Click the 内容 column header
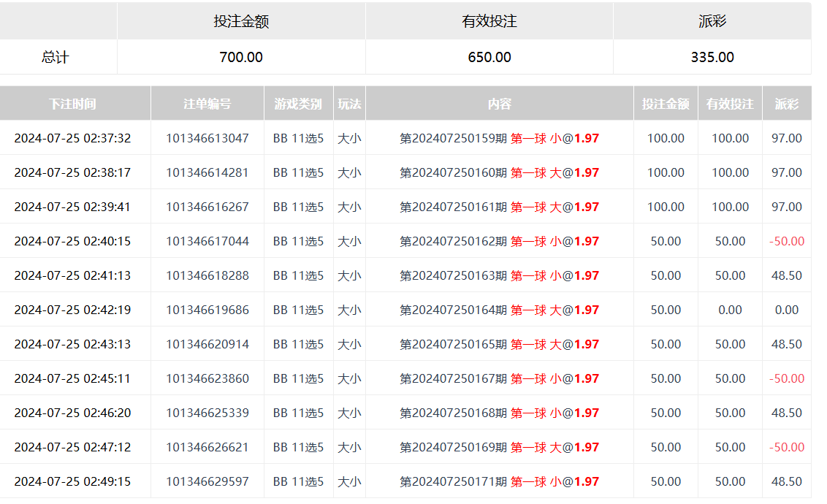The width and height of the screenshot is (827, 504). click(500, 104)
